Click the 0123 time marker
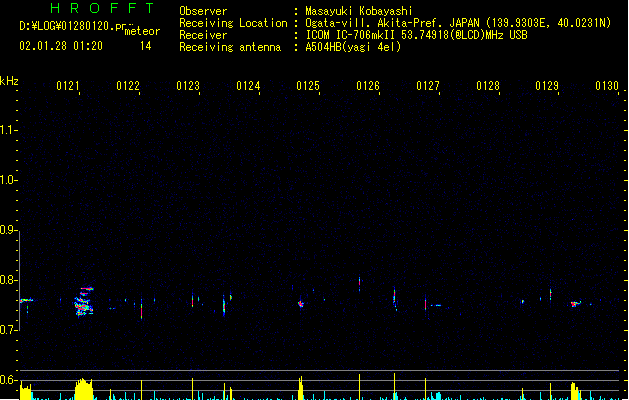The image size is (629, 400). click(x=188, y=86)
